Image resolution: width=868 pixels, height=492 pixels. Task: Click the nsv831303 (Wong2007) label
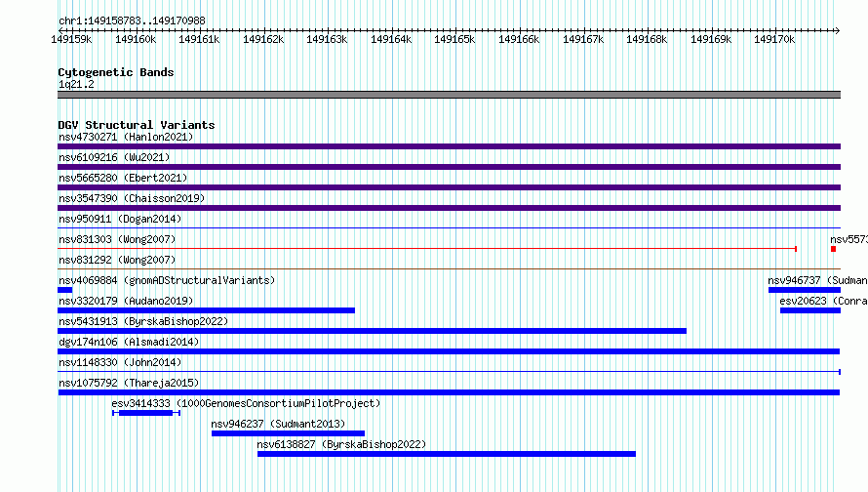tap(117, 239)
